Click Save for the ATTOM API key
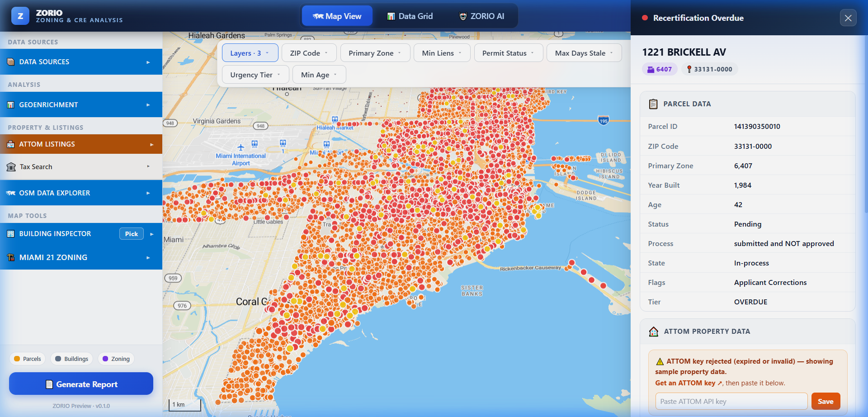 pos(826,401)
